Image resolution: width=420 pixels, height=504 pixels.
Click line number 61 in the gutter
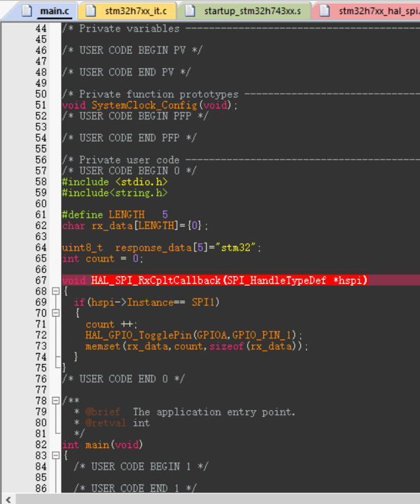(x=41, y=214)
